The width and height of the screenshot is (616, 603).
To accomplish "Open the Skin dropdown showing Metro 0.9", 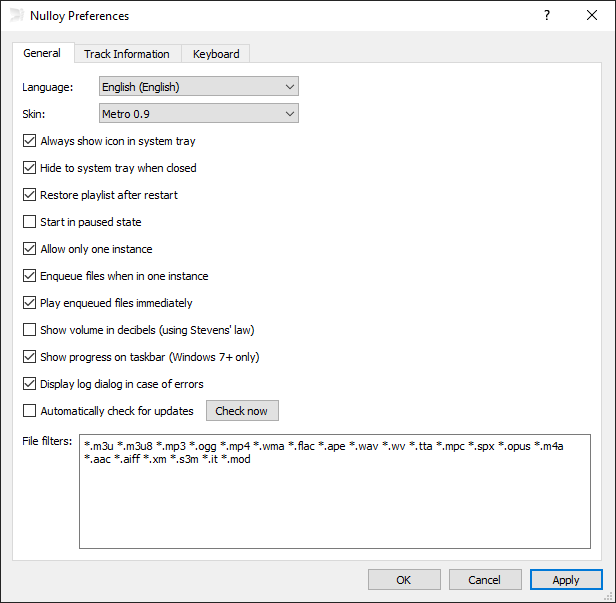I will point(199,114).
